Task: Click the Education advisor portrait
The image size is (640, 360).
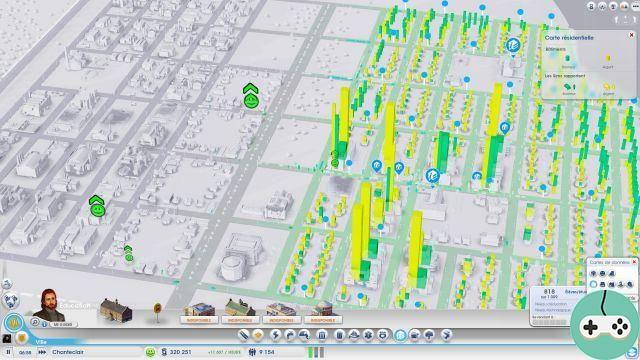Action: pos(49,304)
